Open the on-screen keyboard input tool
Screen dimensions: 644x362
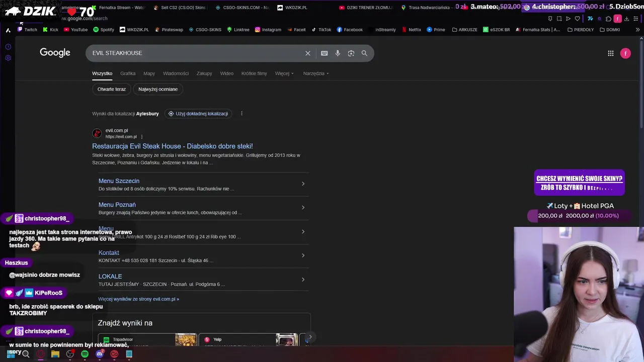pyautogui.click(x=325, y=53)
